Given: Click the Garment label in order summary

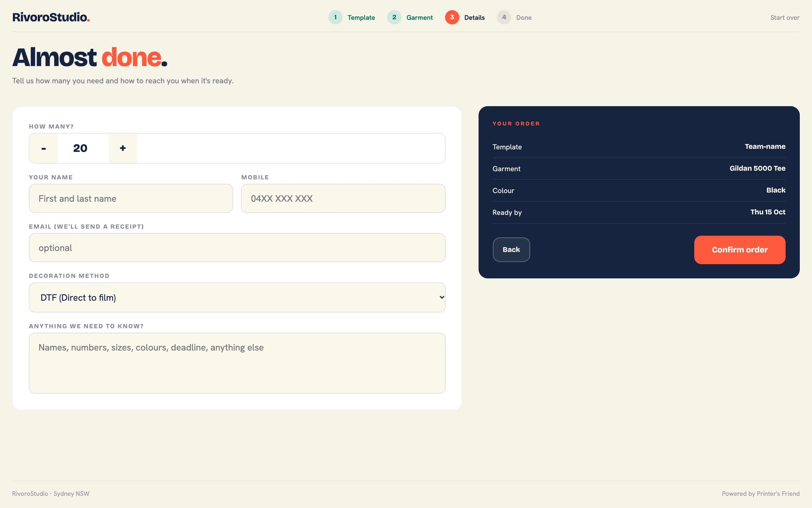Looking at the screenshot, I should (x=506, y=169).
